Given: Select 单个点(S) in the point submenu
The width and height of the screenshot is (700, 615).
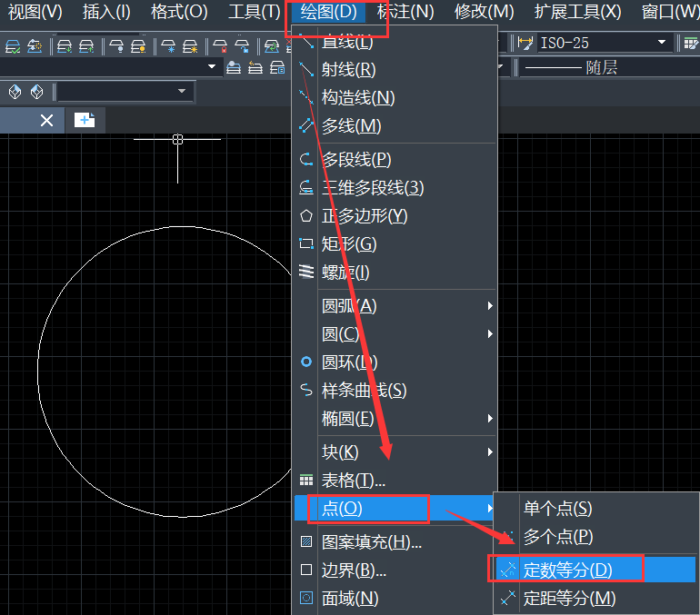Looking at the screenshot, I should click(x=596, y=509).
